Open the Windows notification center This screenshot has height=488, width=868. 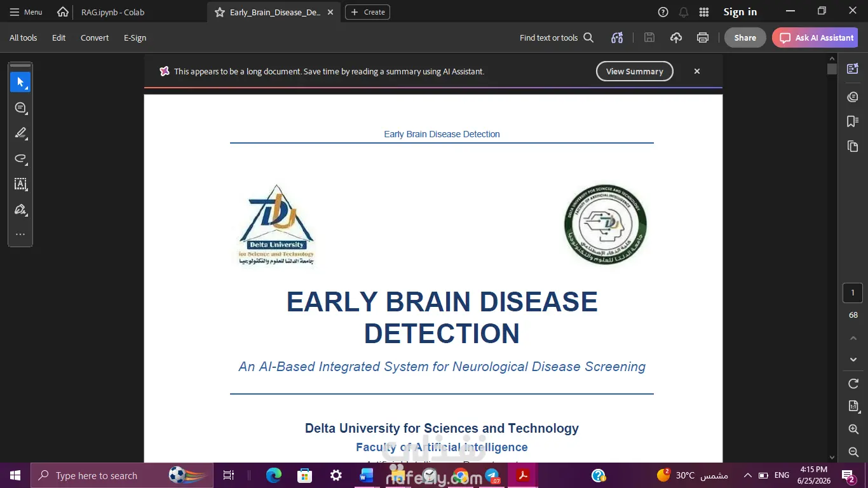[849, 475]
